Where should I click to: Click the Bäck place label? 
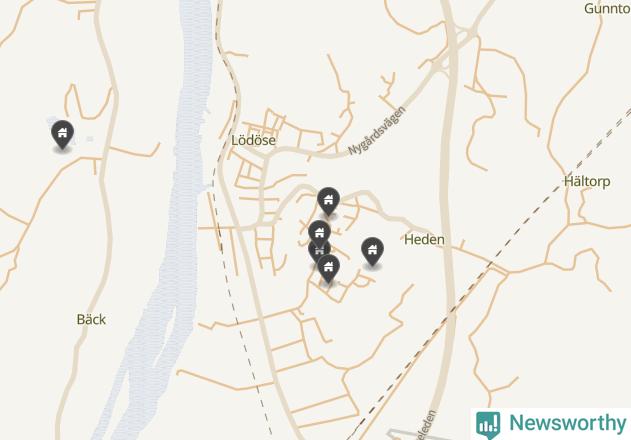91,320
